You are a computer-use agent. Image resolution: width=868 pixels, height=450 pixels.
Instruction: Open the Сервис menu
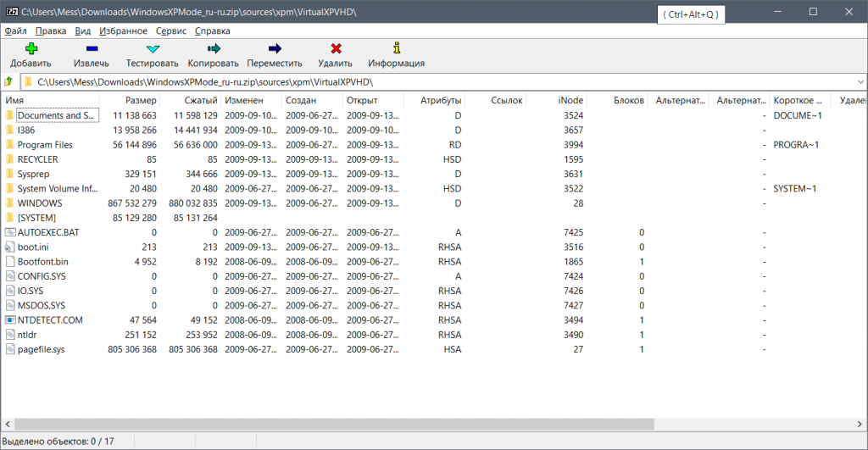coord(171,31)
